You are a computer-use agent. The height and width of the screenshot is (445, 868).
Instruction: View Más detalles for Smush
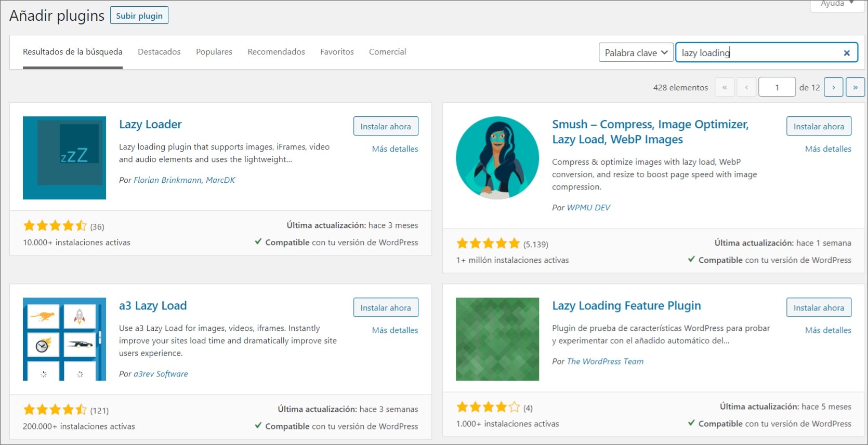(828, 149)
